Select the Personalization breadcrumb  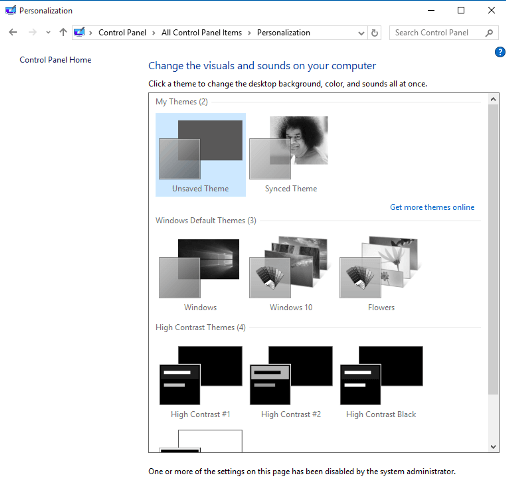284,33
